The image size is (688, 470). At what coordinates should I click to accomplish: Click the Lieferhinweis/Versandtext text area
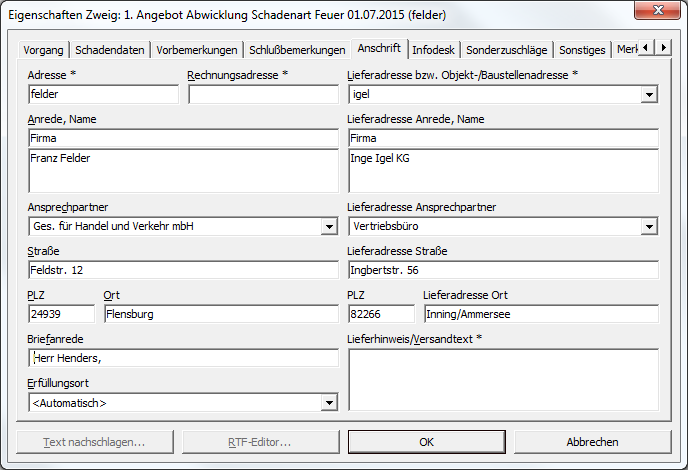point(503,379)
